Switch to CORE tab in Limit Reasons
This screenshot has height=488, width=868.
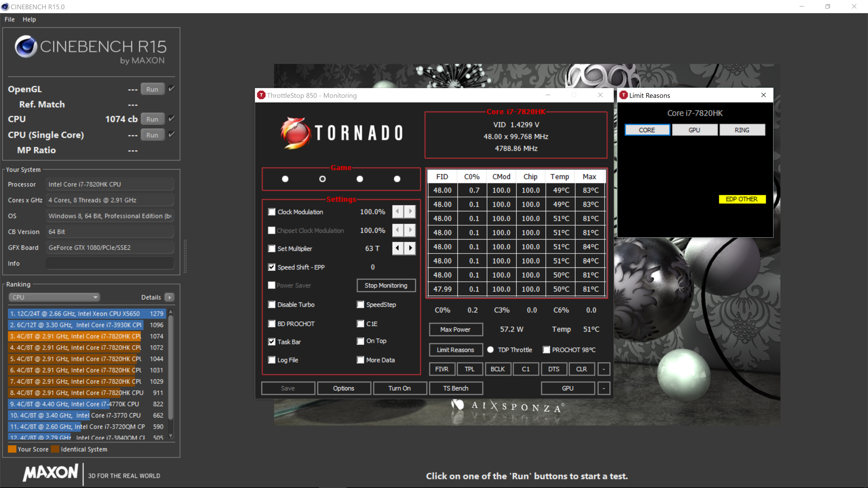[647, 130]
